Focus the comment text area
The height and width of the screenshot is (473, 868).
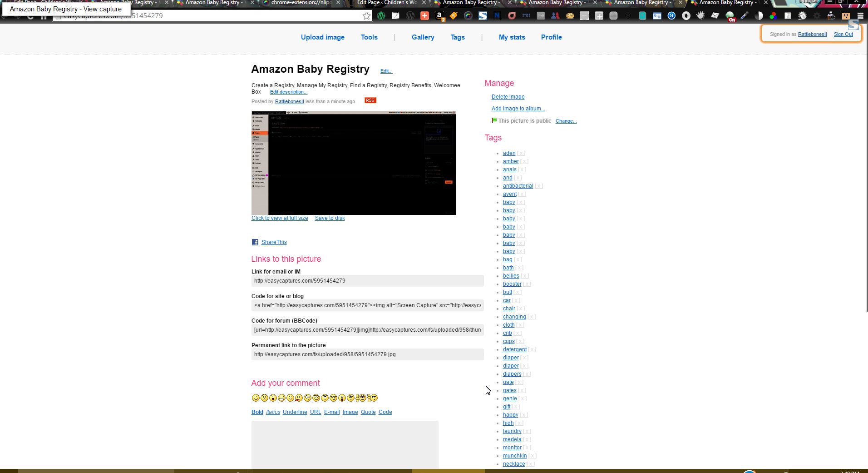(x=345, y=445)
